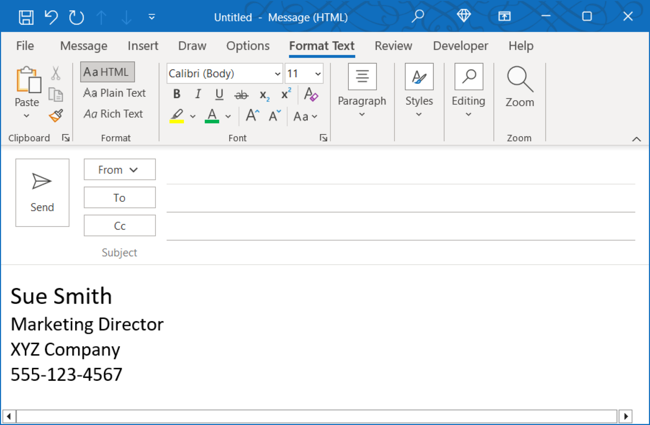This screenshot has width=650, height=425.
Task: Open the font size dropdown
Action: click(x=318, y=74)
